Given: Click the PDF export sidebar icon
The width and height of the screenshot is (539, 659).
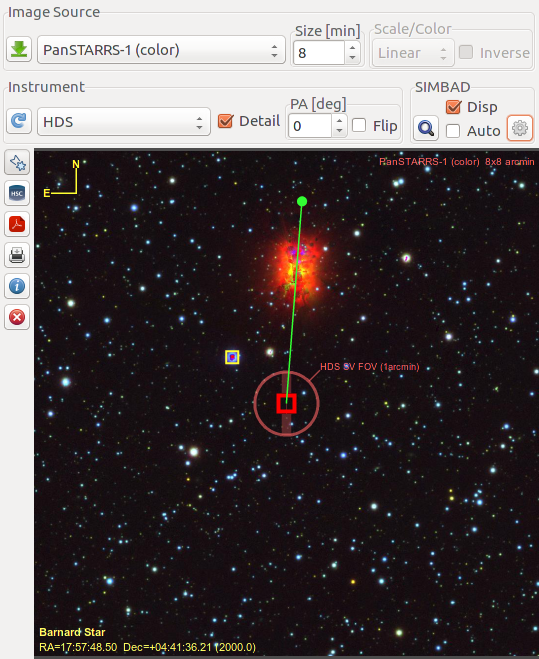Looking at the screenshot, I should [x=17, y=224].
